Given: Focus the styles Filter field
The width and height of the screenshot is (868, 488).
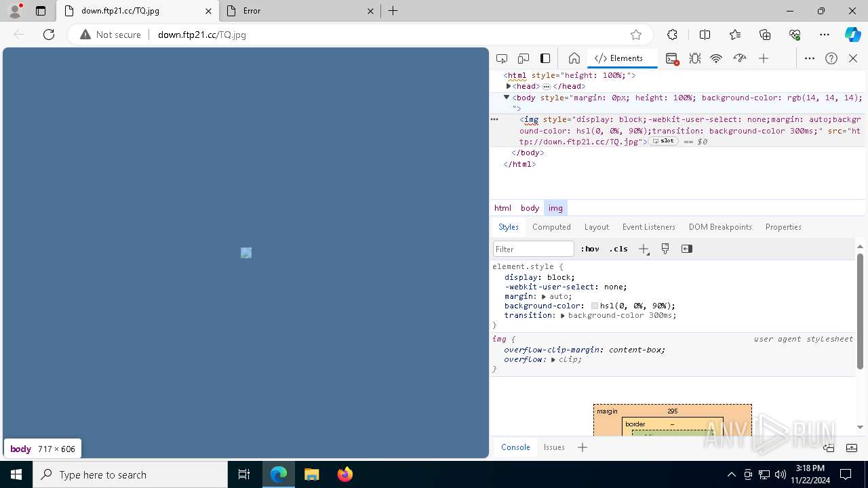Looking at the screenshot, I should click(x=534, y=249).
